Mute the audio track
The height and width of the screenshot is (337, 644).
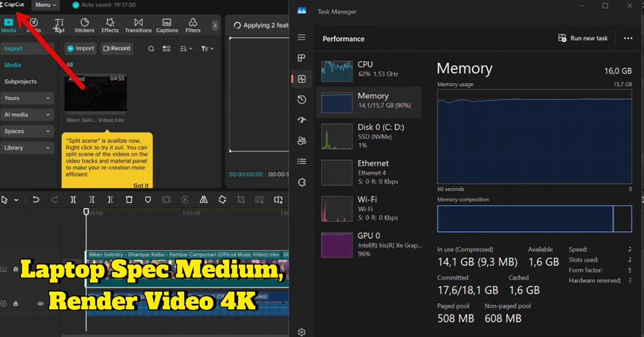coord(40,304)
